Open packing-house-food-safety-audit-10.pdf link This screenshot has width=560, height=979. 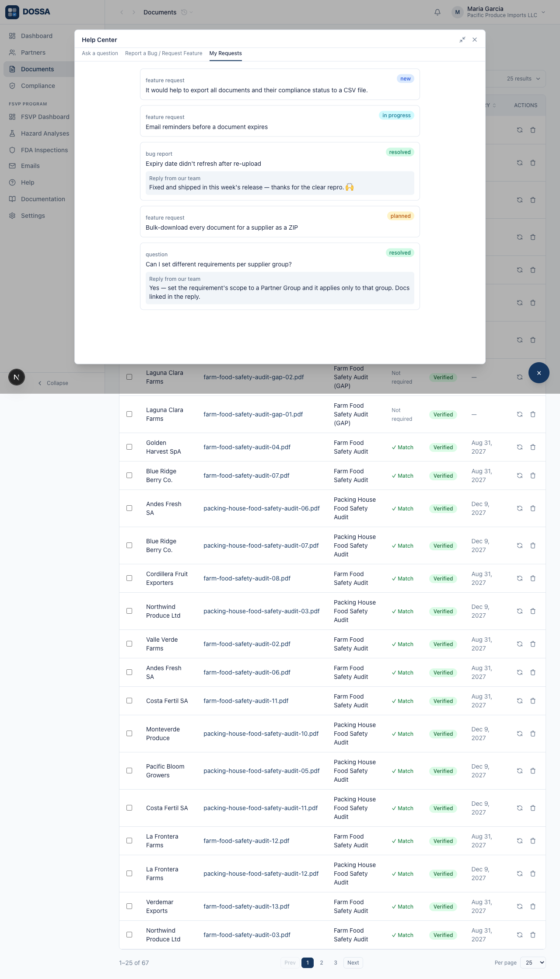point(261,734)
